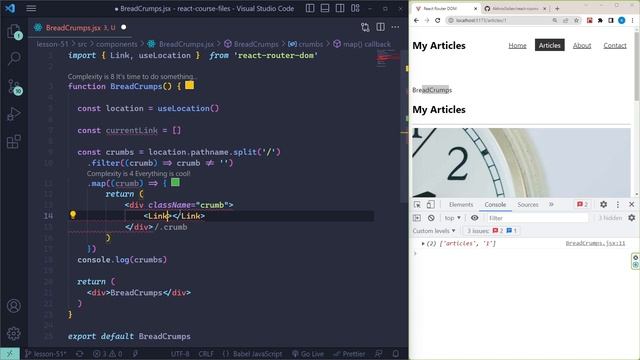Click CRLF end of line setting

point(206,354)
